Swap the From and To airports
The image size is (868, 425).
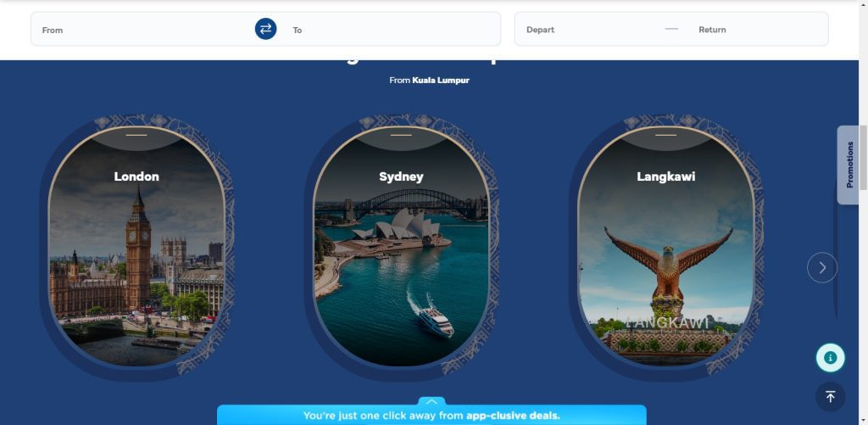coord(265,29)
